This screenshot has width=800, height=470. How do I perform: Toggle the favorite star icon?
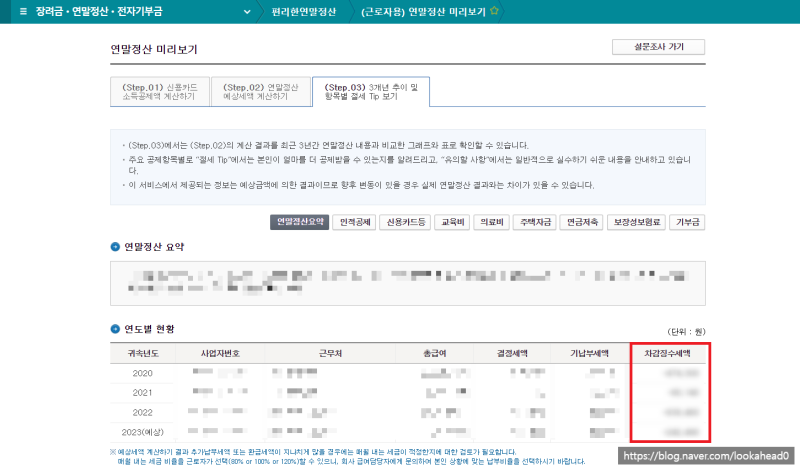click(x=494, y=11)
